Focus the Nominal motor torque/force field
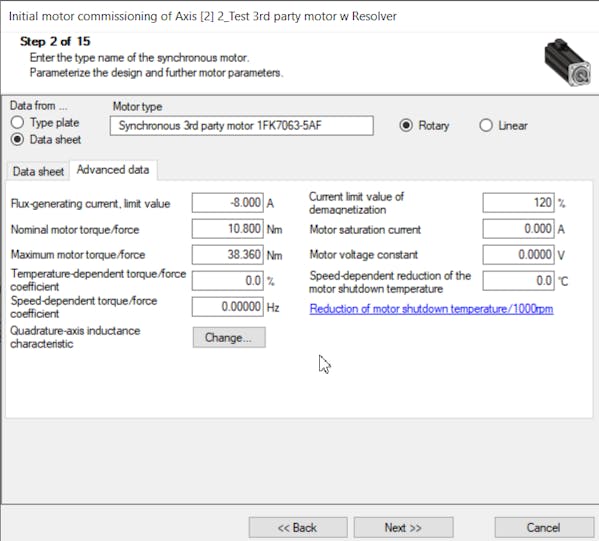This screenshot has width=599, height=541. (228, 228)
